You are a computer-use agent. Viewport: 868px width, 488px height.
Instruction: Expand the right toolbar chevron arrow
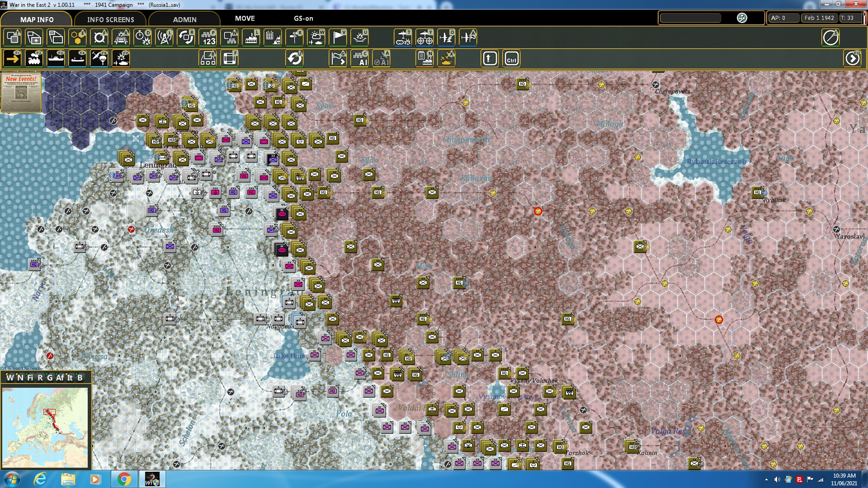click(853, 58)
